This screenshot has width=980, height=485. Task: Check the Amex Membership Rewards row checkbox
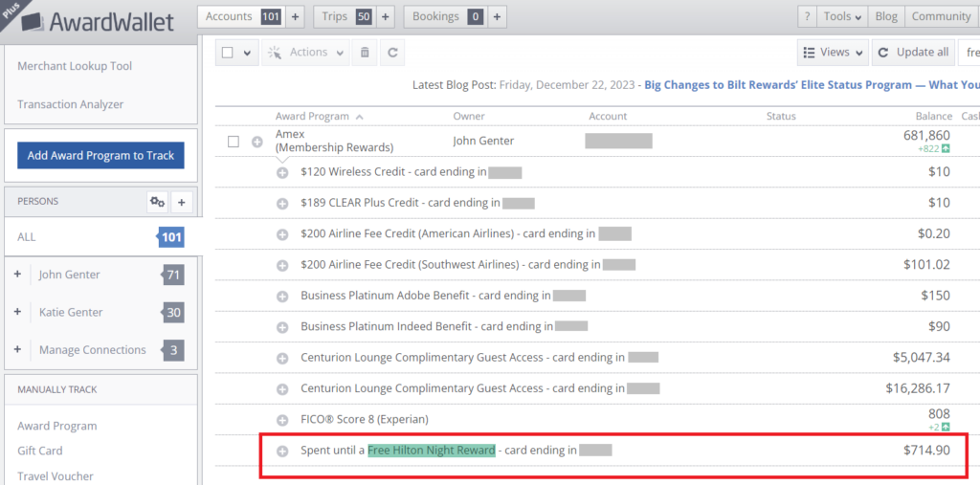point(234,142)
